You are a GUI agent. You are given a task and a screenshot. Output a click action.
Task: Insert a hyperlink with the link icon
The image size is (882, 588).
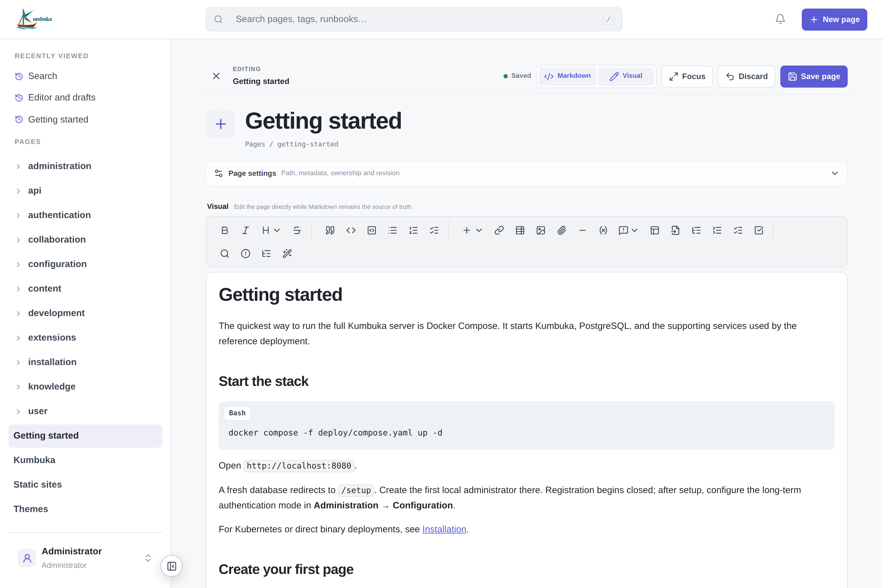(x=499, y=230)
